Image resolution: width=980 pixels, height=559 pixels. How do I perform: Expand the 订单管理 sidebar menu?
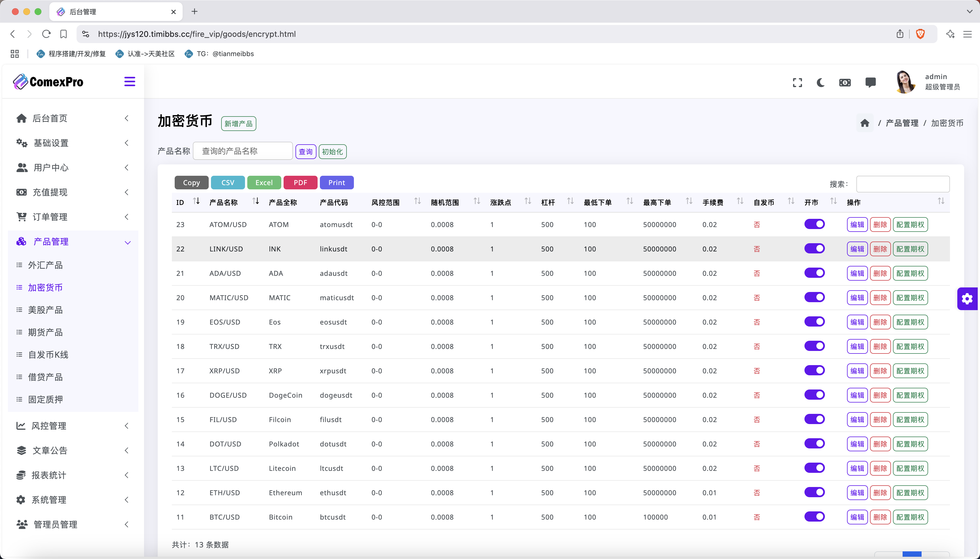tap(73, 217)
